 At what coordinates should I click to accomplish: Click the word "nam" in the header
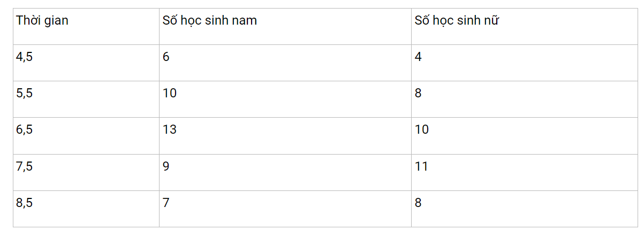(x=245, y=21)
